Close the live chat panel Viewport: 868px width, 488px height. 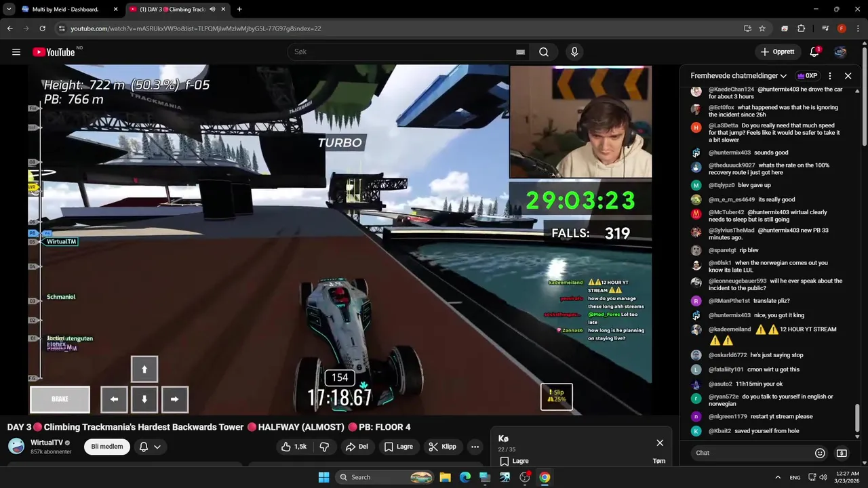coord(848,76)
